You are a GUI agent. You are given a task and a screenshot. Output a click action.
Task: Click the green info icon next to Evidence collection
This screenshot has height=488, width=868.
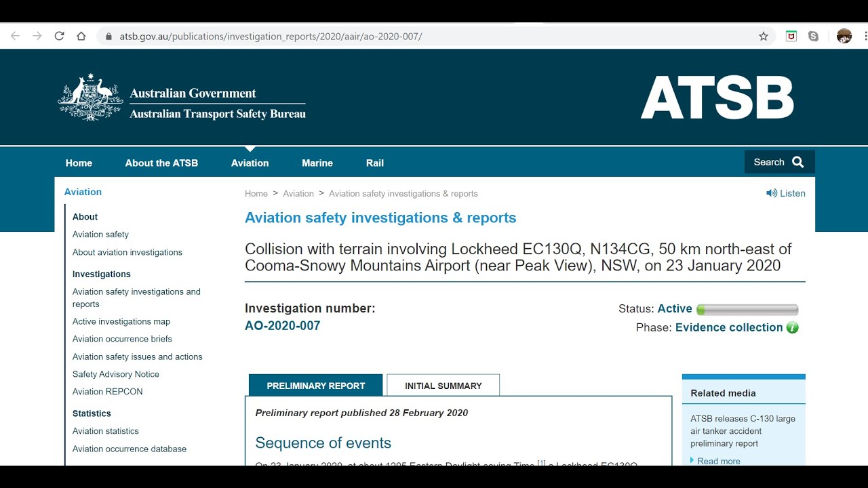792,327
